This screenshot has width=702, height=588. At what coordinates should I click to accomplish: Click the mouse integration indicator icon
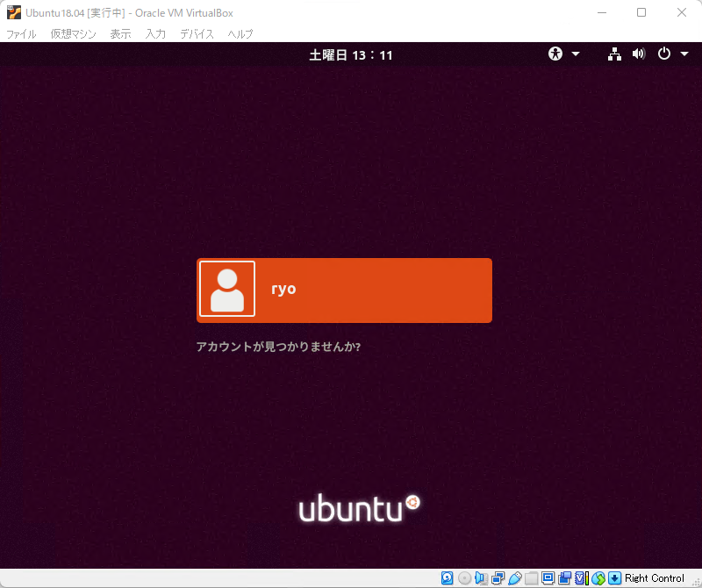coord(600,578)
